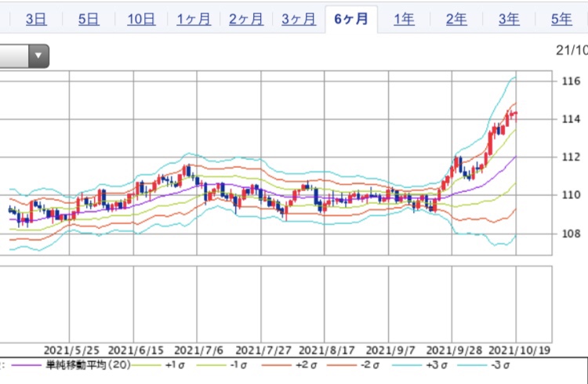Viewport: 588px width, 384px height.
Task: Click the active 6ヶ月 tab
Action: point(351,19)
